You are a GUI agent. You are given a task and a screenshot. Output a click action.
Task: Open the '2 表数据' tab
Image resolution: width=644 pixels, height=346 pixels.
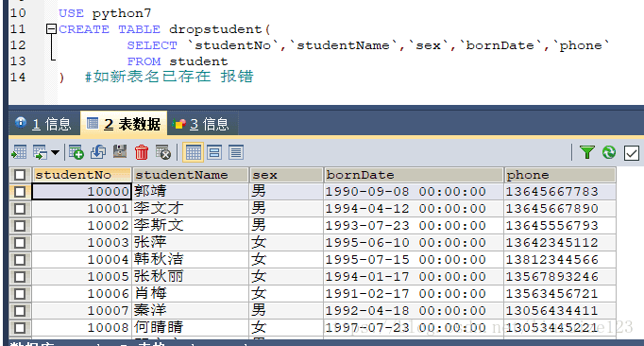click(124, 124)
